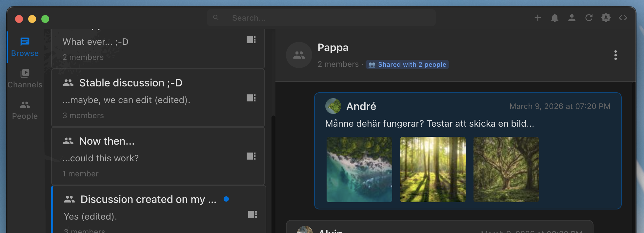Click panel icon on Yes (edited). row

252,214
